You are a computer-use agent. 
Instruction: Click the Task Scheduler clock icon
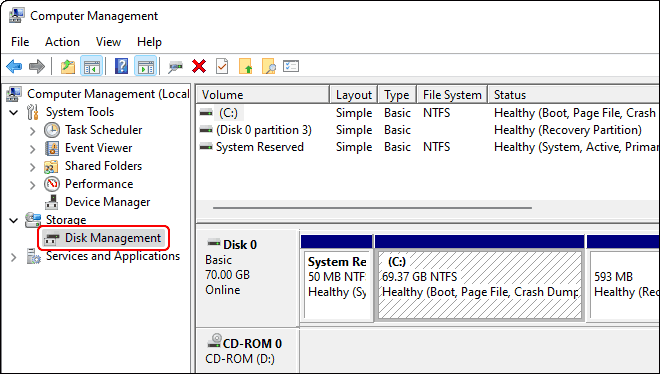(x=52, y=130)
